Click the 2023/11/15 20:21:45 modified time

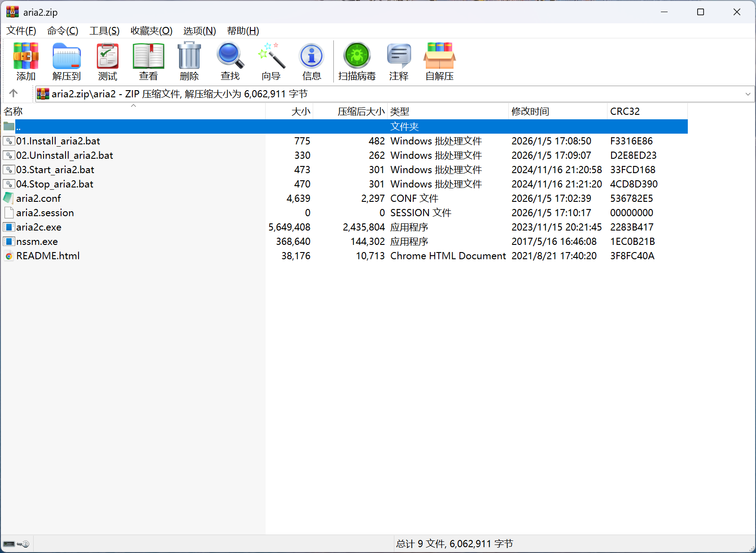557,227
